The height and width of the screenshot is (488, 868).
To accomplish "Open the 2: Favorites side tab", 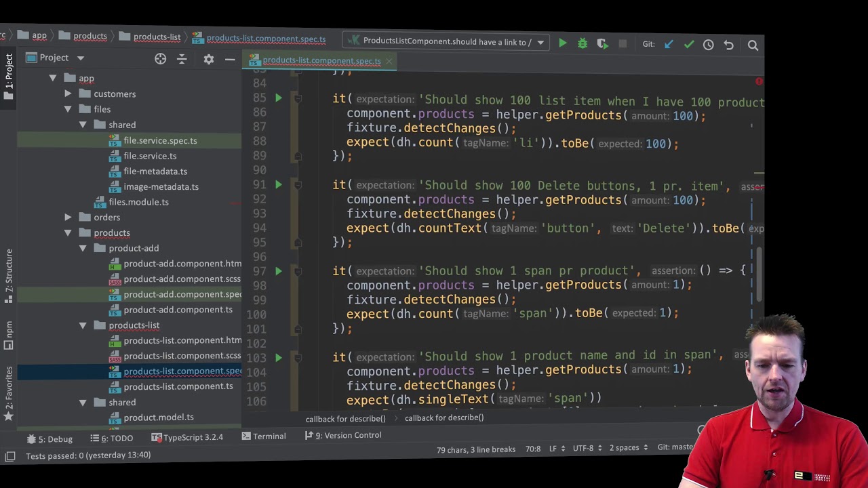I will (8, 395).
